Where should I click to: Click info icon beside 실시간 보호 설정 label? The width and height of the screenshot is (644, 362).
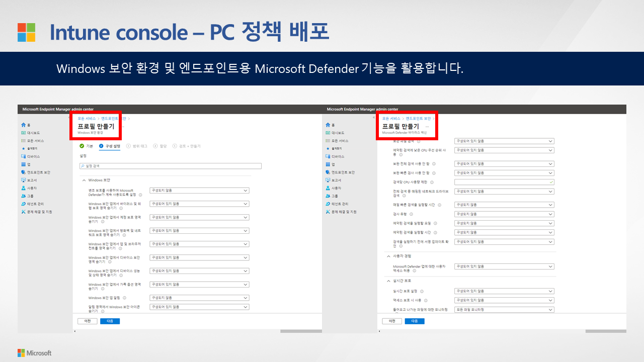click(x=422, y=291)
